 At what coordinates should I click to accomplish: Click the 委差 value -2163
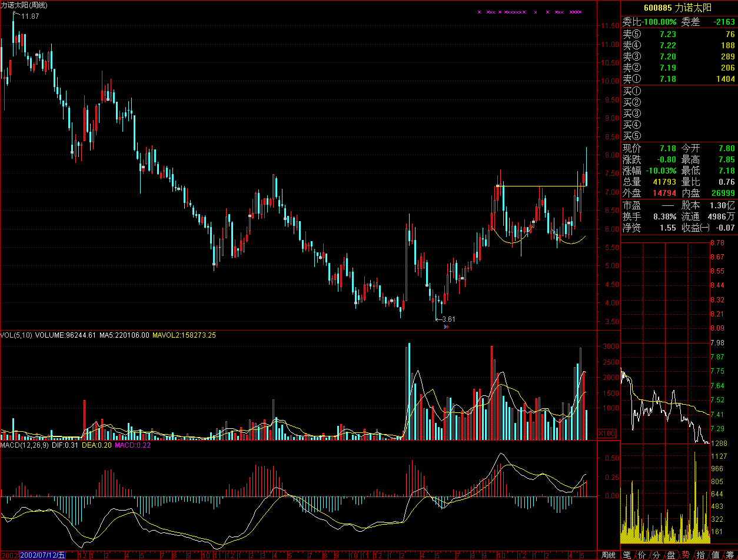click(x=724, y=22)
